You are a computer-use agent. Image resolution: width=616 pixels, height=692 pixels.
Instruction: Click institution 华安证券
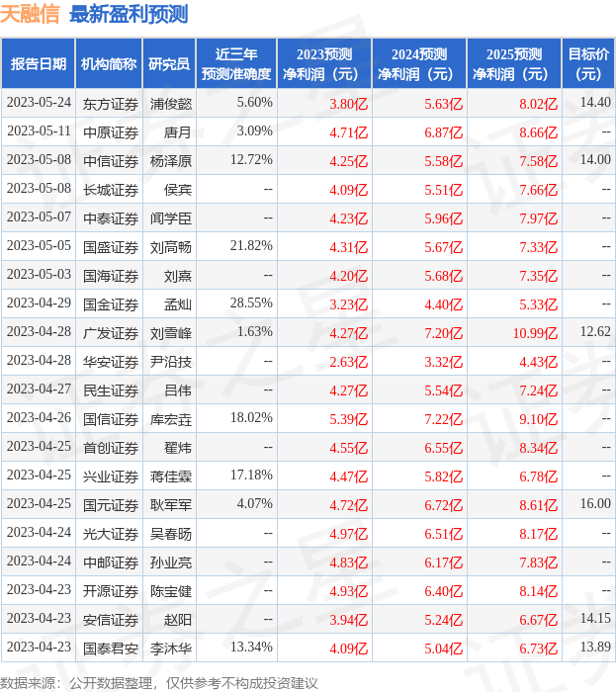click(x=111, y=363)
